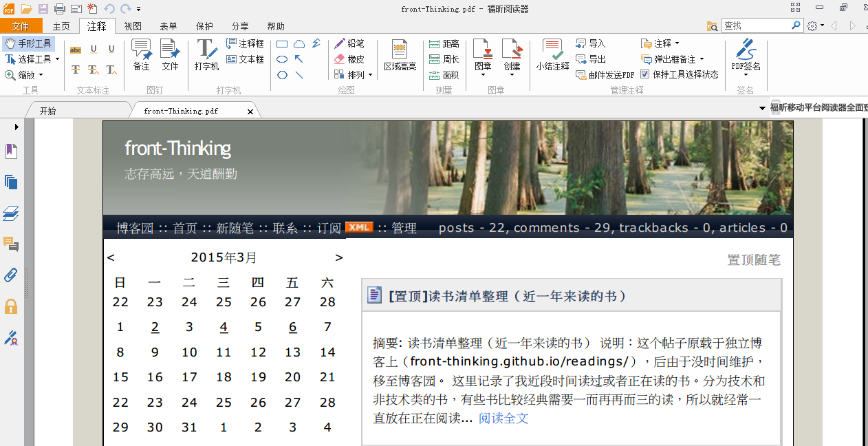Image resolution: width=868 pixels, height=446 pixels.
Task: Switch to the 视图 ribbon tab
Action: 133,26
